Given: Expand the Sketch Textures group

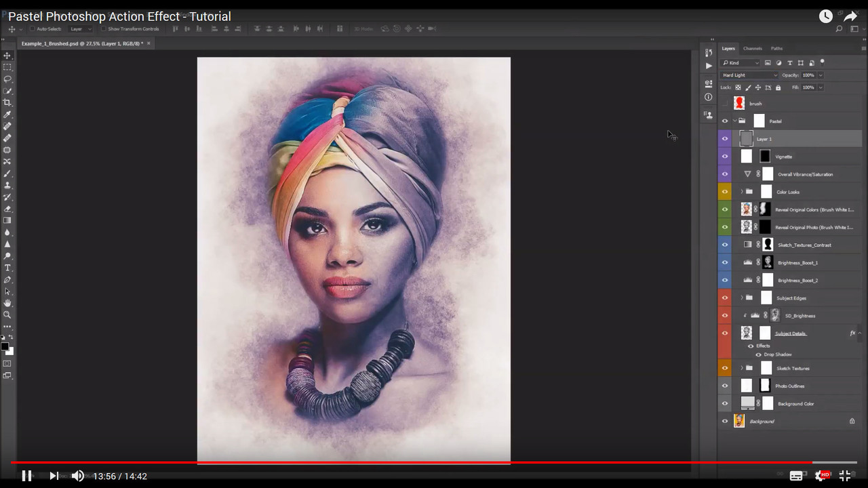Looking at the screenshot, I should click(741, 368).
